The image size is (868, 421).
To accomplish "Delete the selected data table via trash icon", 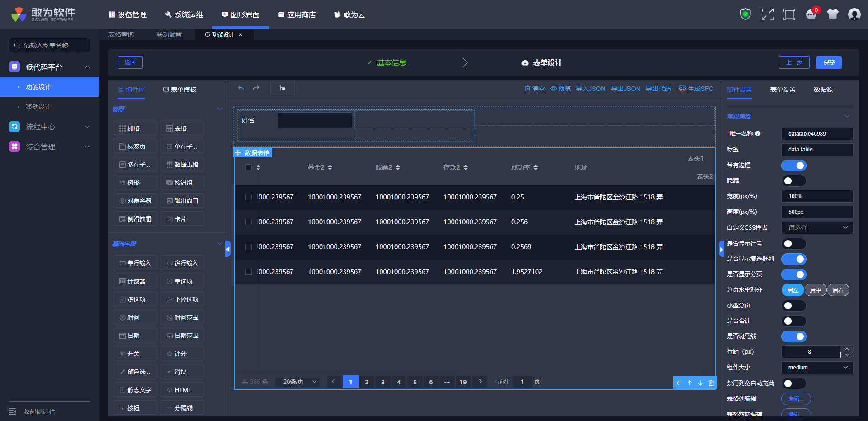I will 711,383.
